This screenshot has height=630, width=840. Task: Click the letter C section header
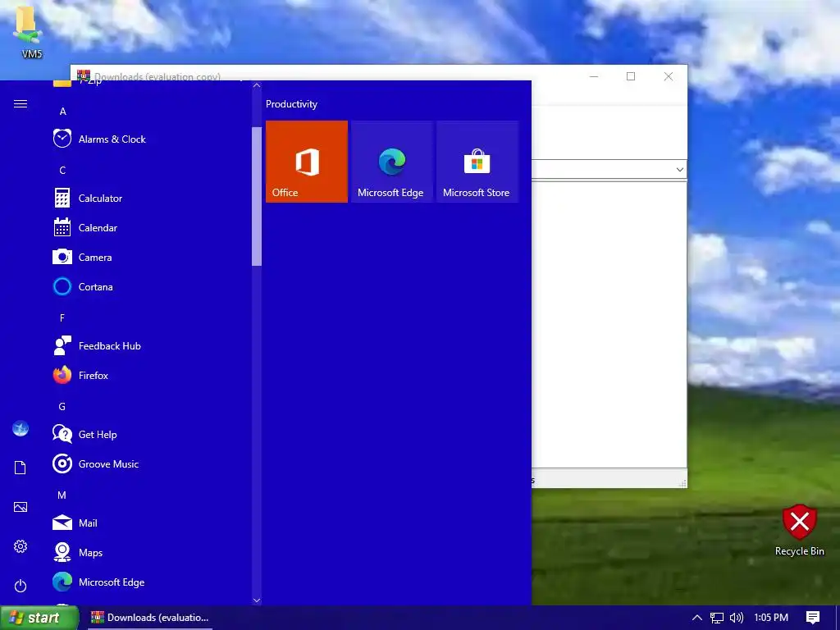[x=62, y=171]
